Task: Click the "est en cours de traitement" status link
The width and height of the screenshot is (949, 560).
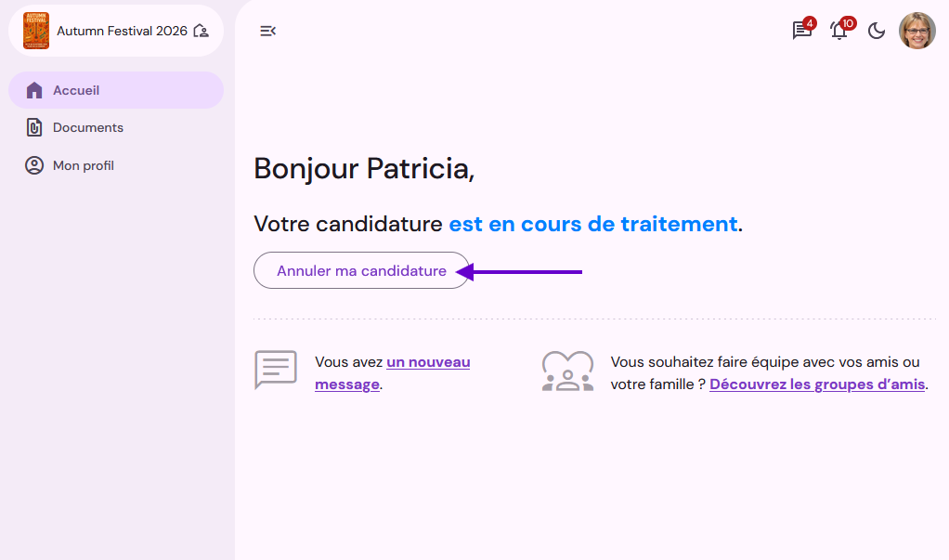Action: (592, 224)
